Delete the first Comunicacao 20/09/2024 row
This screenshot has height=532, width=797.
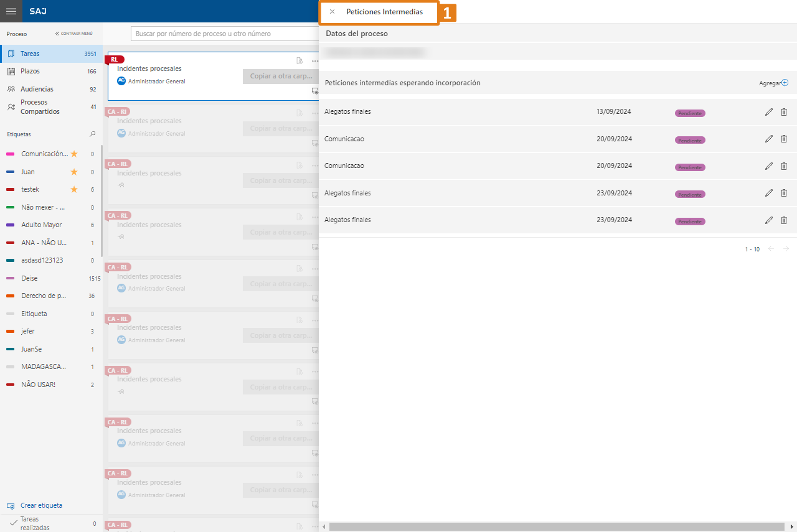[x=784, y=139]
